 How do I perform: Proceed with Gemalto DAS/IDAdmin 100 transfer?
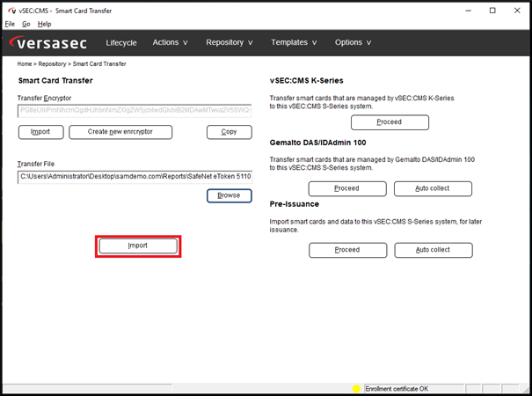[x=347, y=188]
